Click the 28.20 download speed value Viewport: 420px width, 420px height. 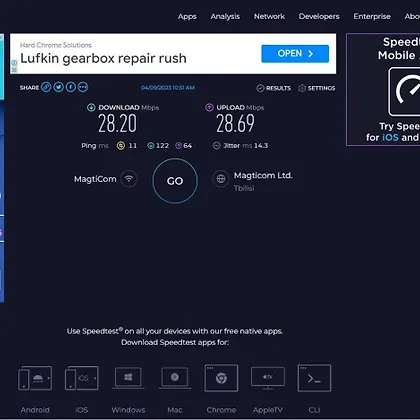117,124
